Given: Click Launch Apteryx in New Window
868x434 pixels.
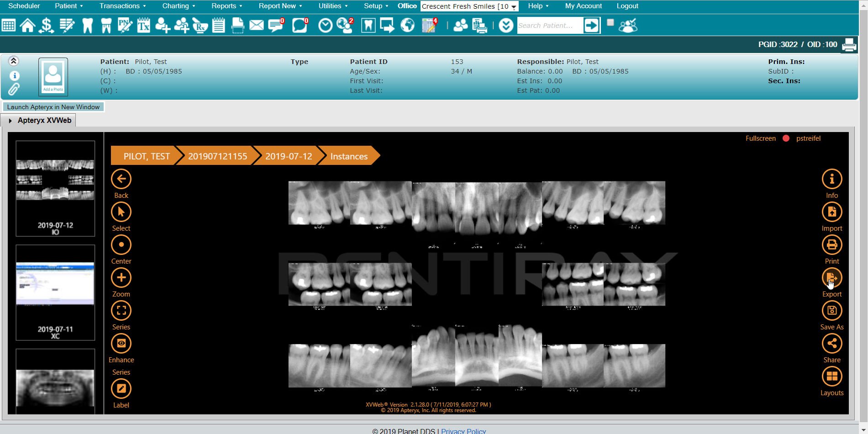Looking at the screenshot, I should (x=53, y=107).
